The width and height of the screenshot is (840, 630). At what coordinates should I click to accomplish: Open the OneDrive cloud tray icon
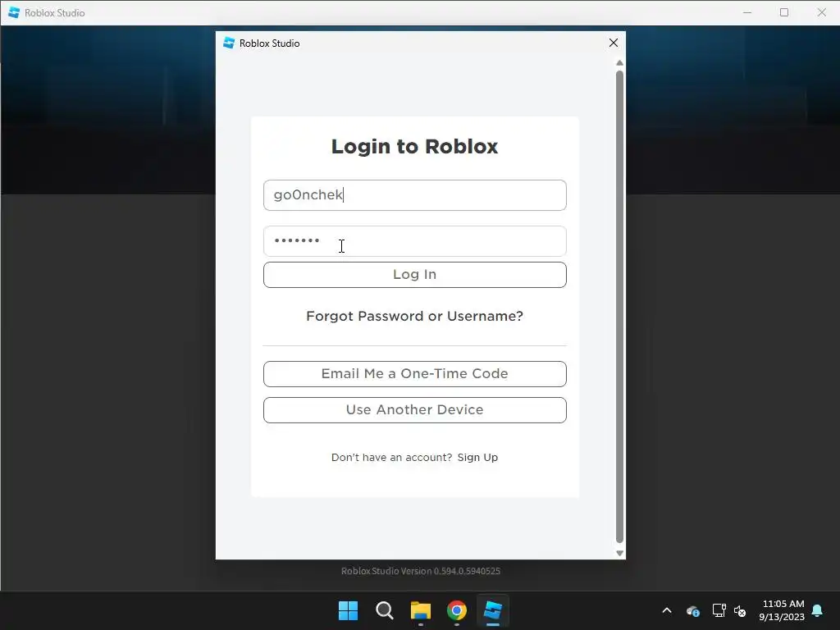pos(693,610)
